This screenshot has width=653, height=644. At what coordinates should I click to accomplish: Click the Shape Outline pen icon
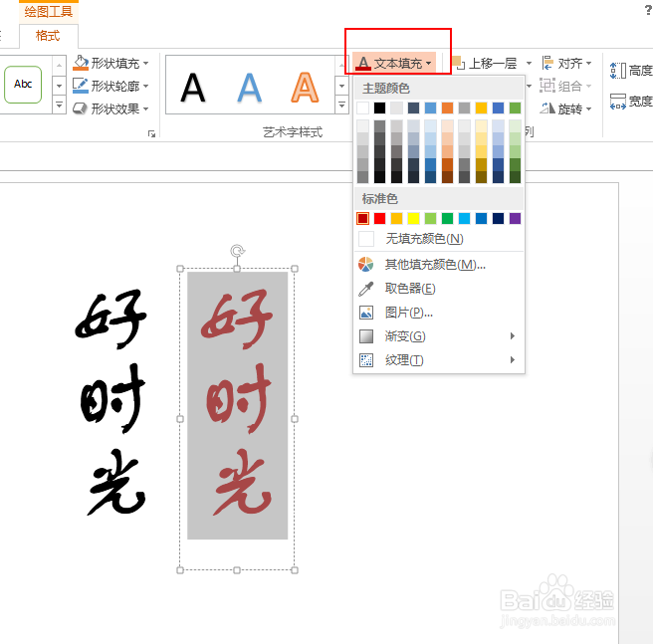click(x=80, y=86)
